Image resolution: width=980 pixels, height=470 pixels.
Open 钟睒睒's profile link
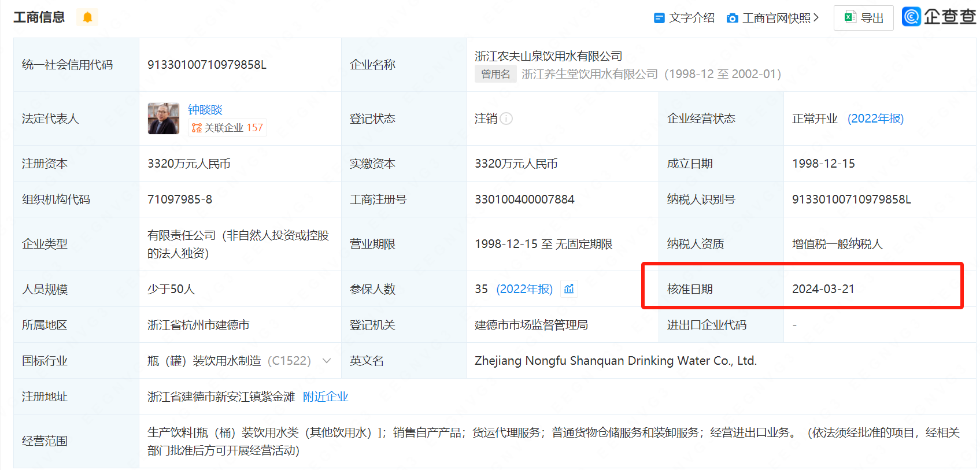click(x=205, y=110)
